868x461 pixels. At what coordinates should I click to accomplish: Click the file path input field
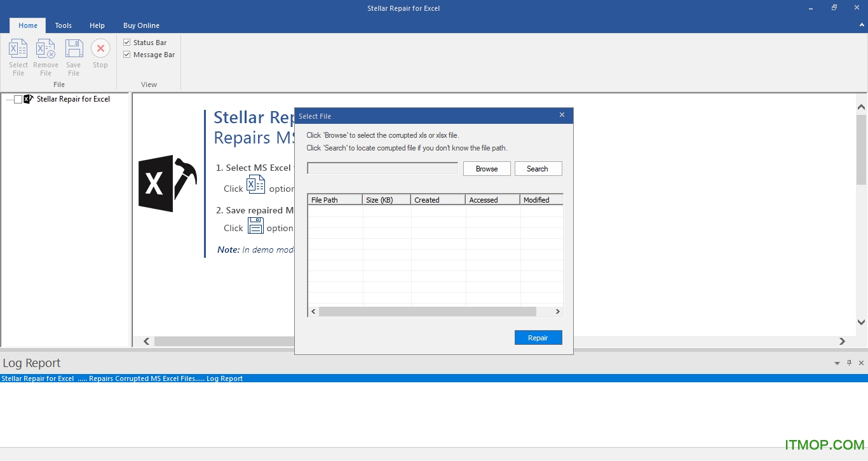[383, 168]
